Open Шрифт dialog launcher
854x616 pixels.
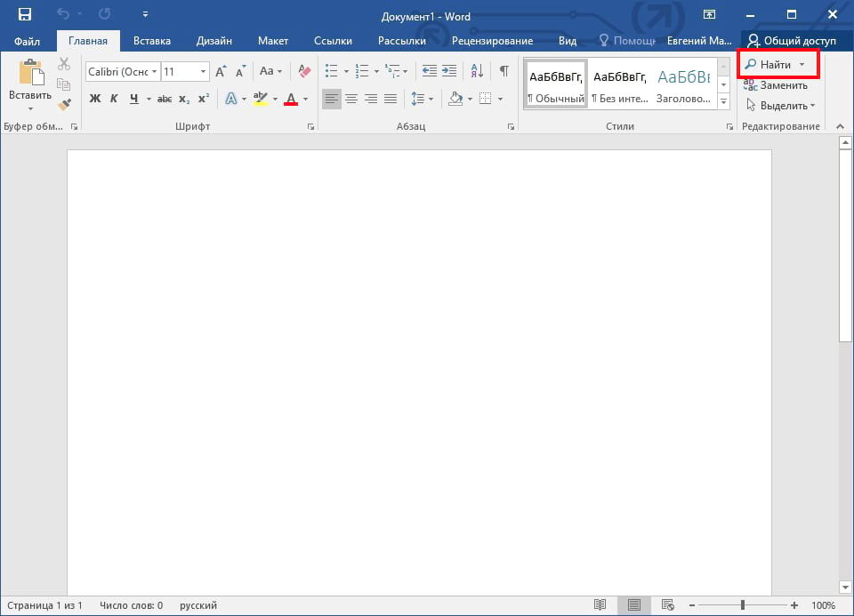pos(310,127)
